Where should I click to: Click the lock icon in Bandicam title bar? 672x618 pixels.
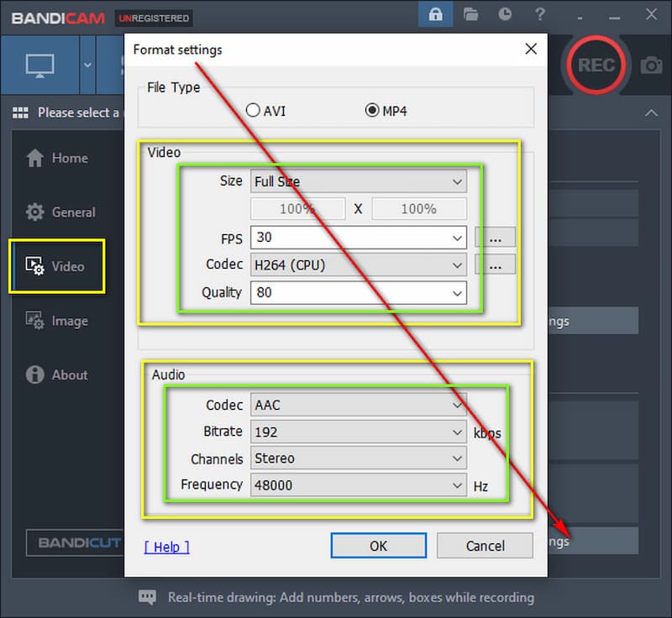pyautogui.click(x=435, y=14)
